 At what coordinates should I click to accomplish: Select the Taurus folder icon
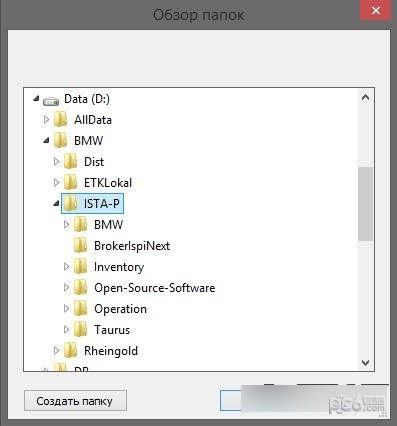81,329
